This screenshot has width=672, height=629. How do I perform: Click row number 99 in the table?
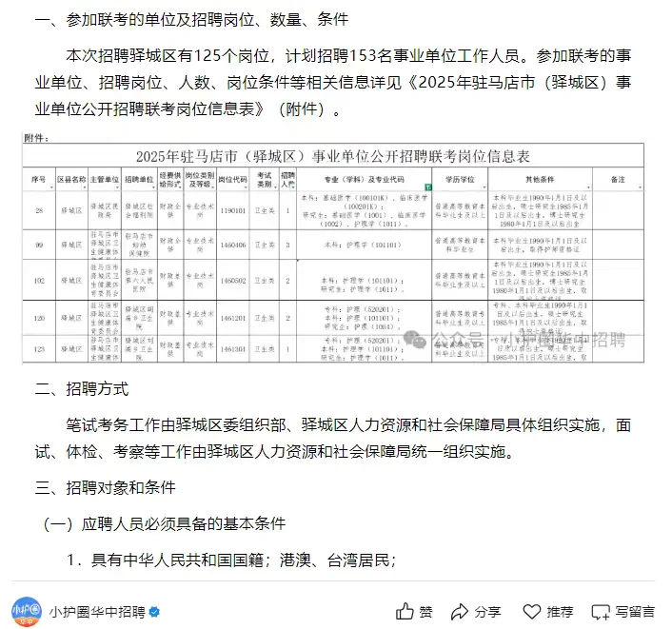click(39, 245)
